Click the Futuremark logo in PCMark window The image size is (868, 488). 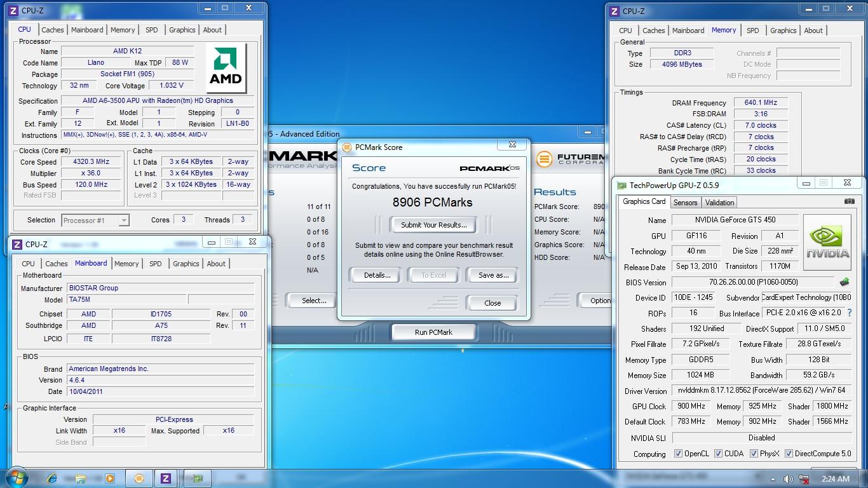coord(570,158)
